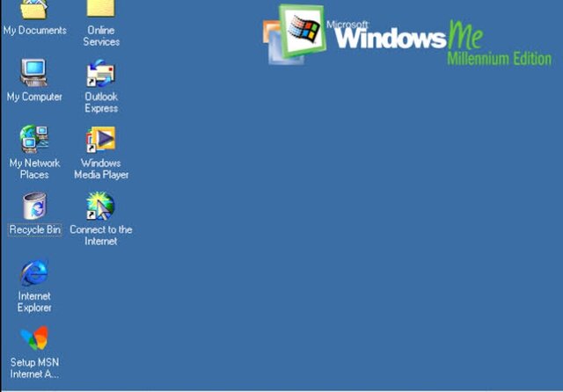The height and width of the screenshot is (392, 563).
Task: Click the "Online Services" label text
Action: point(101,36)
